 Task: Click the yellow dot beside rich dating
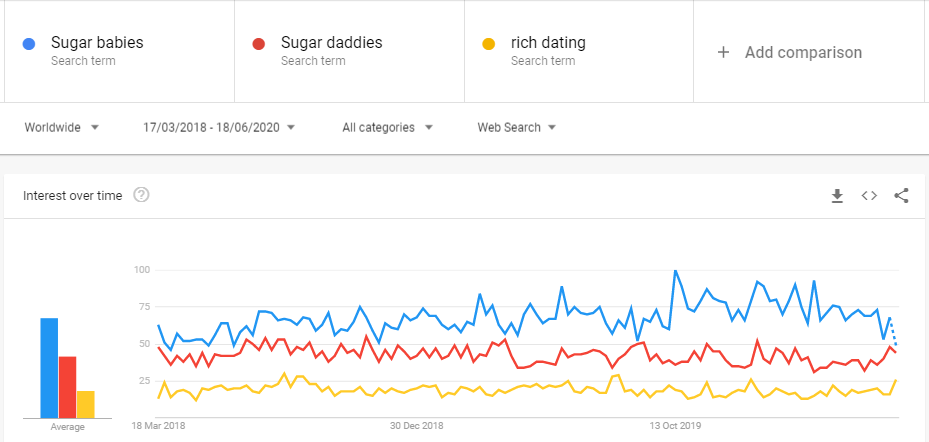(x=489, y=44)
